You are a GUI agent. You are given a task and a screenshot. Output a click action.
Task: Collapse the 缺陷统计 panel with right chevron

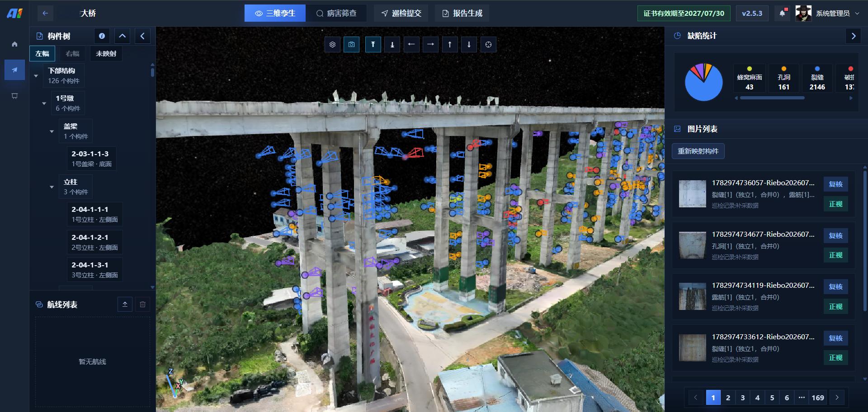[854, 36]
